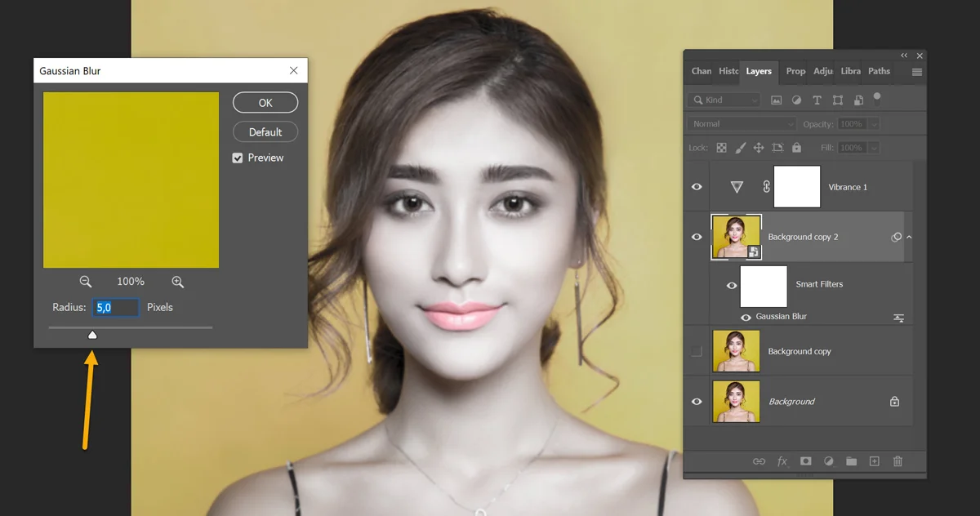The image size is (980, 516).
Task: Lock transparent pixels icon
Action: 721,148
